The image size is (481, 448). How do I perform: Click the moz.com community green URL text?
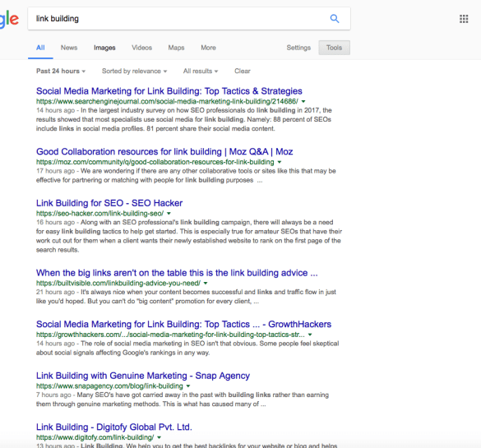click(x=155, y=162)
